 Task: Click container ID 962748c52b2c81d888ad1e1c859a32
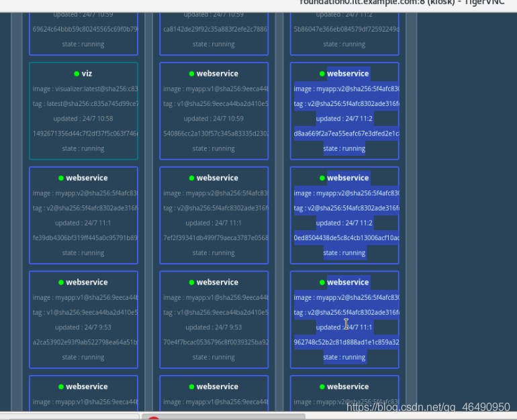pos(346,342)
